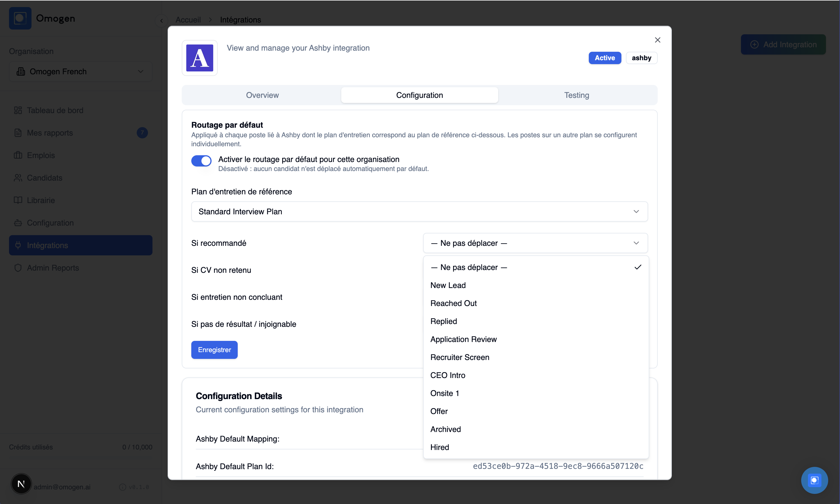Click the Ashby Default Plan Id value
The width and height of the screenshot is (840, 504).
coord(558,466)
